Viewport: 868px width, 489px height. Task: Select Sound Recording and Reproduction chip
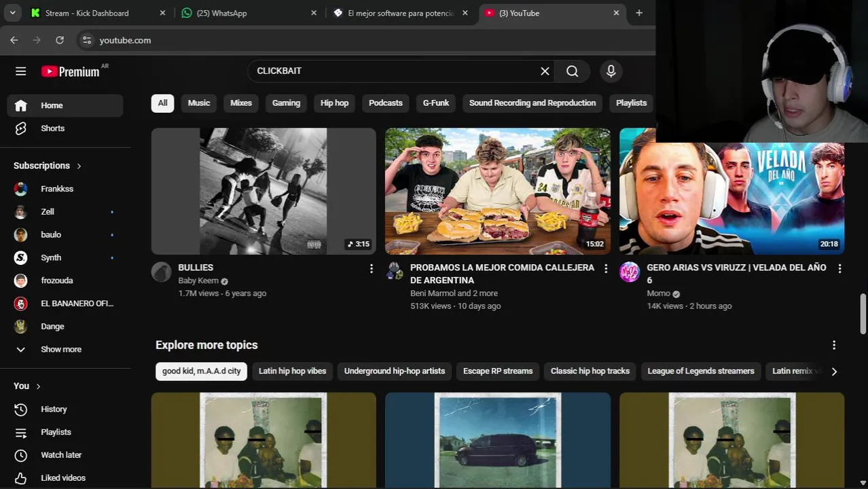click(x=532, y=103)
